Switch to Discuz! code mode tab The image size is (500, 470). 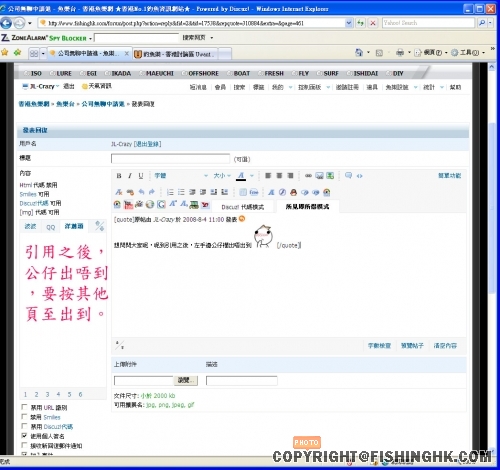click(x=243, y=207)
